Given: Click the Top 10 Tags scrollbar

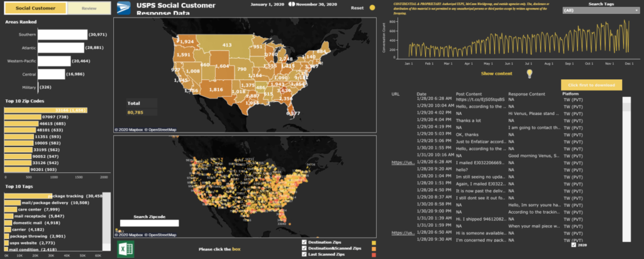Looking at the screenshot, I should (106, 221).
